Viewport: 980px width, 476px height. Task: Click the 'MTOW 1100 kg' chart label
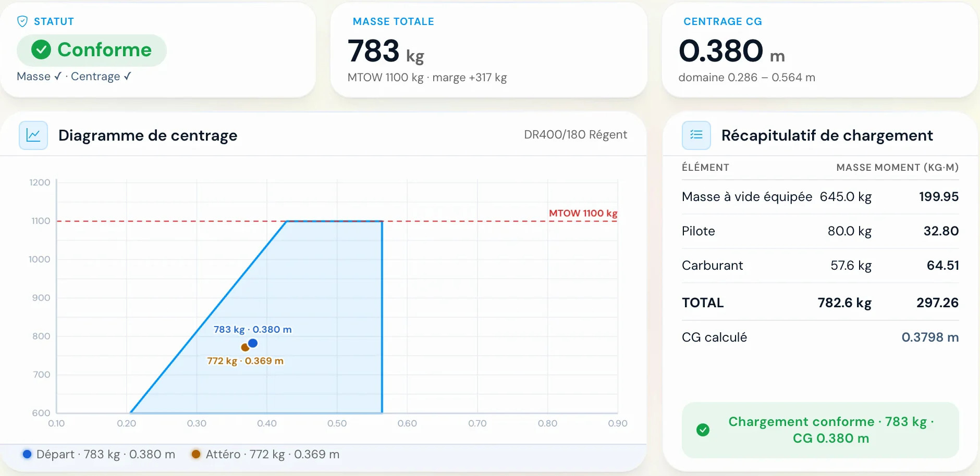pos(583,213)
